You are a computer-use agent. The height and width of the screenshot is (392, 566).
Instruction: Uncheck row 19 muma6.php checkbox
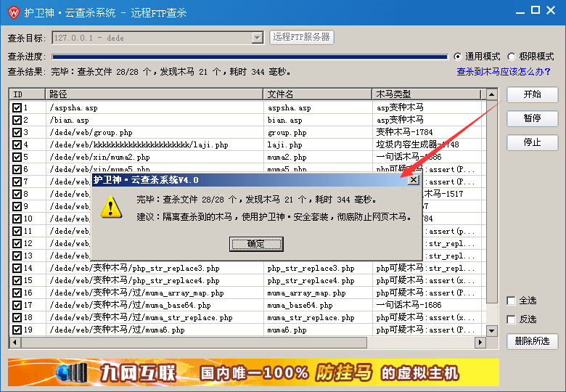click(17, 330)
